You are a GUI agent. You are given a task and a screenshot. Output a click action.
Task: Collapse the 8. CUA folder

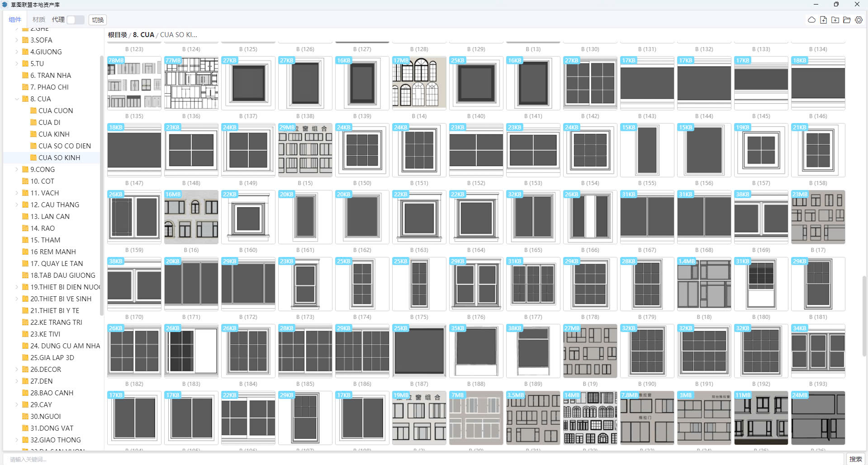[x=17, y=99]
